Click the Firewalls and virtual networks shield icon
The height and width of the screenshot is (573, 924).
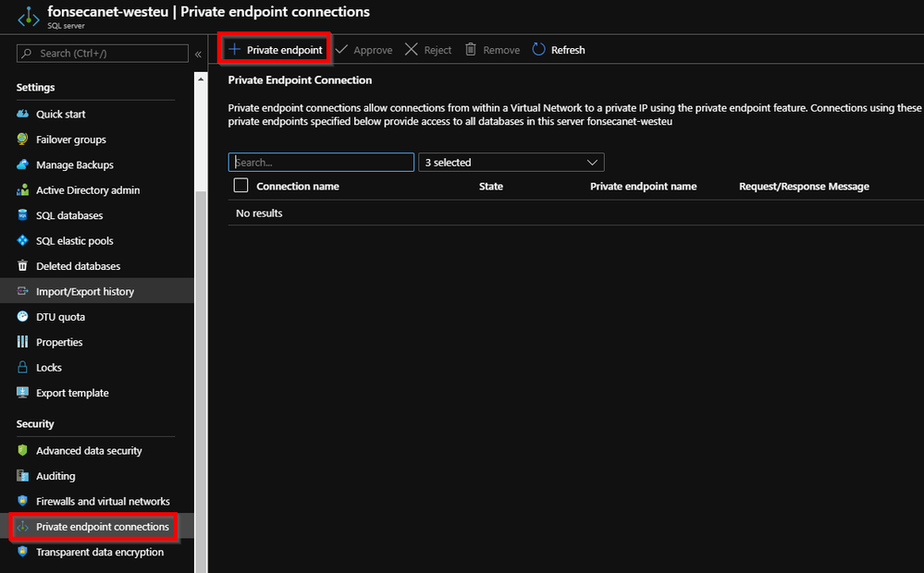(x=22, y=501)
